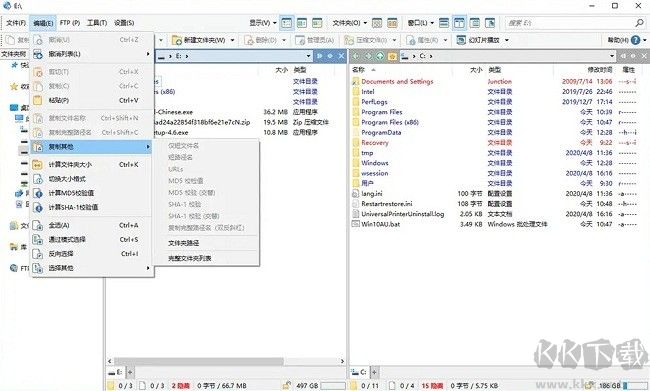650x391 pixels.
Task: Select first view mode icon after 显示(V)
Action: [287, 23]
